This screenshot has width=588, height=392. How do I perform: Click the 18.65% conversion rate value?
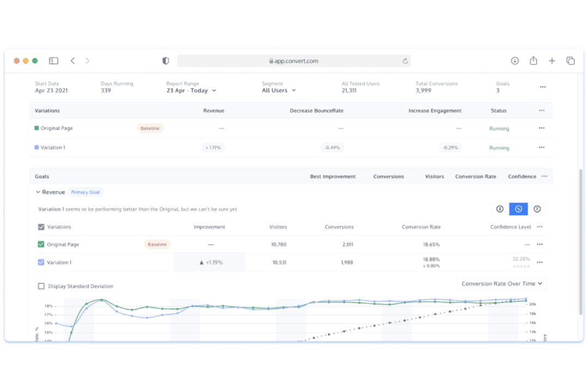[431, 244]
